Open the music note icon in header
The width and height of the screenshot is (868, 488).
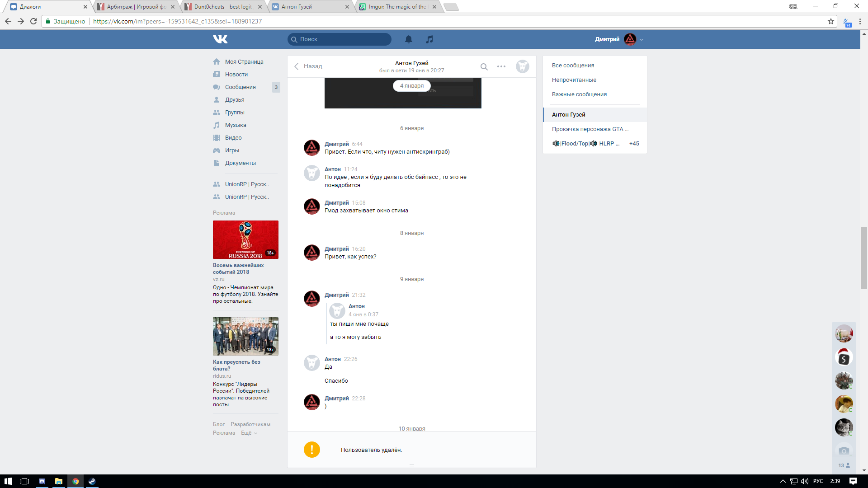pyautogui.click(x=429, y=39)
